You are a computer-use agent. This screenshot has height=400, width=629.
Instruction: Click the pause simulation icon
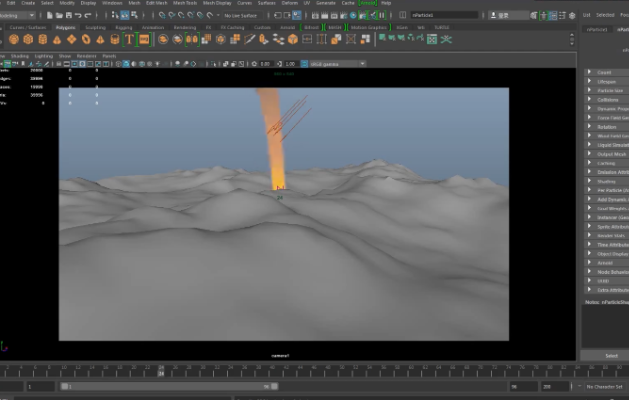(x=382, y=15)
